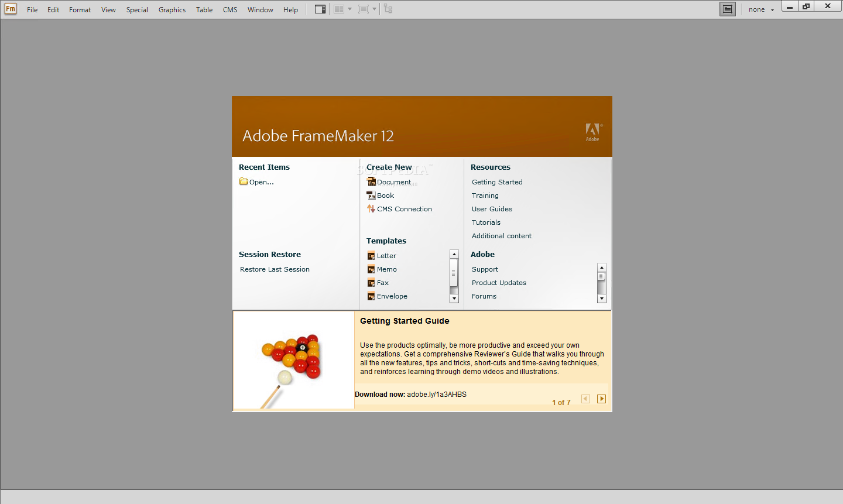Expand the screen mode dropdown arrow

(375, 9)
